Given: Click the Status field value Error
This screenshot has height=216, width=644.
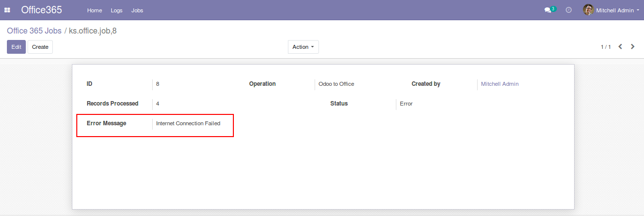Looking at the screenshot, I should 406,104.
